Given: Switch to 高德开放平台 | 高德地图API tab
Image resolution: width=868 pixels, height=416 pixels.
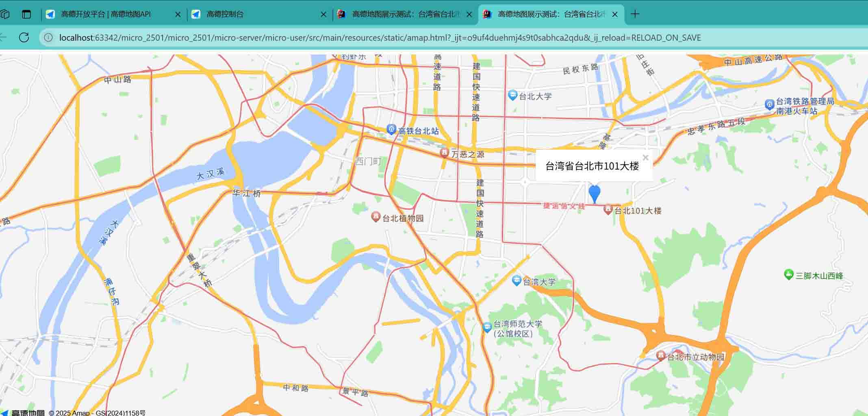Looking at the screenshot, I should click(x=114, y=14).
